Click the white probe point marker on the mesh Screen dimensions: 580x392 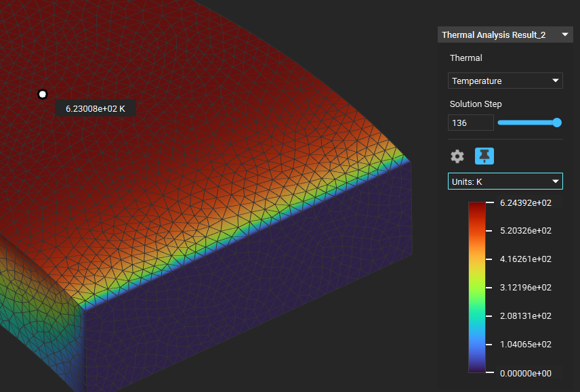click(x=43, y=94)
